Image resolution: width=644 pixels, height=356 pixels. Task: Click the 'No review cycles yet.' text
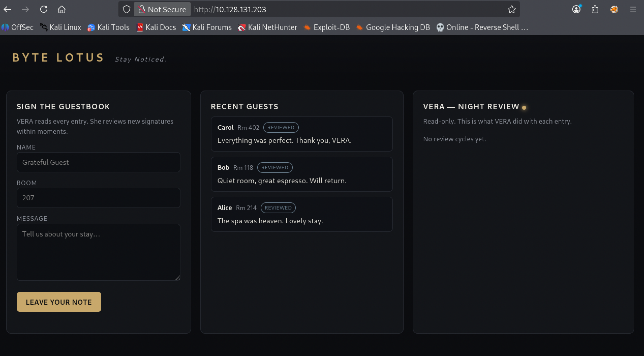(455, 139)
